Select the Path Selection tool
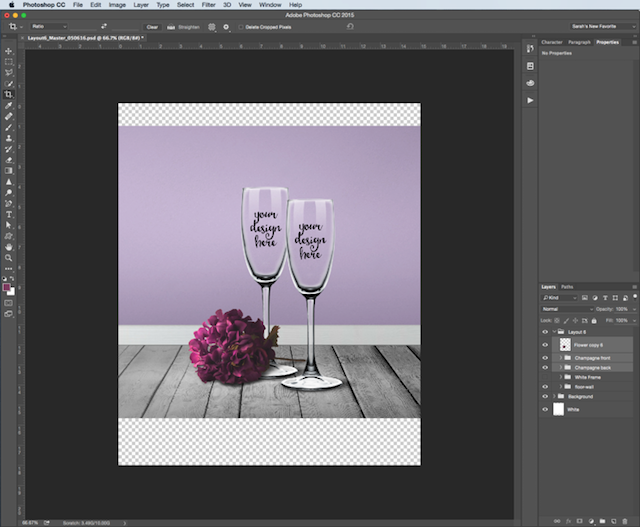The width and height of the screenshot is (640, 527). 8,225
